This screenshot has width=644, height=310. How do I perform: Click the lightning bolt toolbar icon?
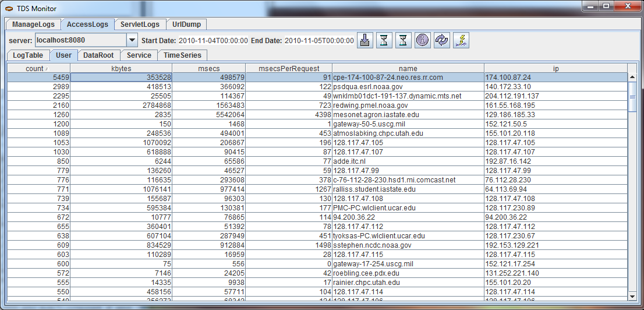click(x=461, y=40)
